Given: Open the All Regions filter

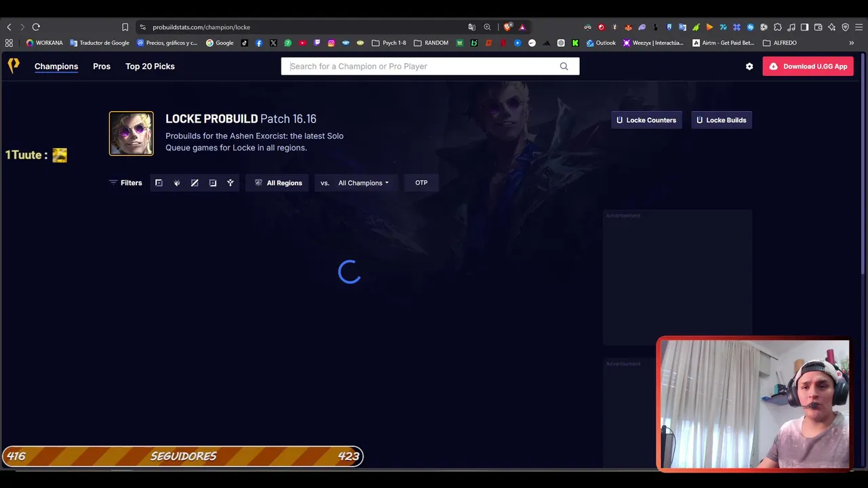Looking at the screenshot, I should point(278,183).
